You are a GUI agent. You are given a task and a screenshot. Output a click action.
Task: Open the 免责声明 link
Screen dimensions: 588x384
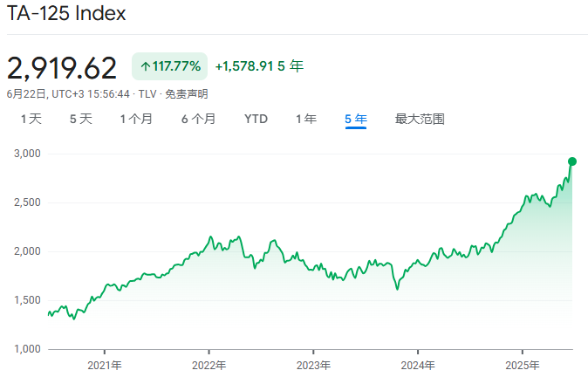pyautogui.click(x=188, y=93)
